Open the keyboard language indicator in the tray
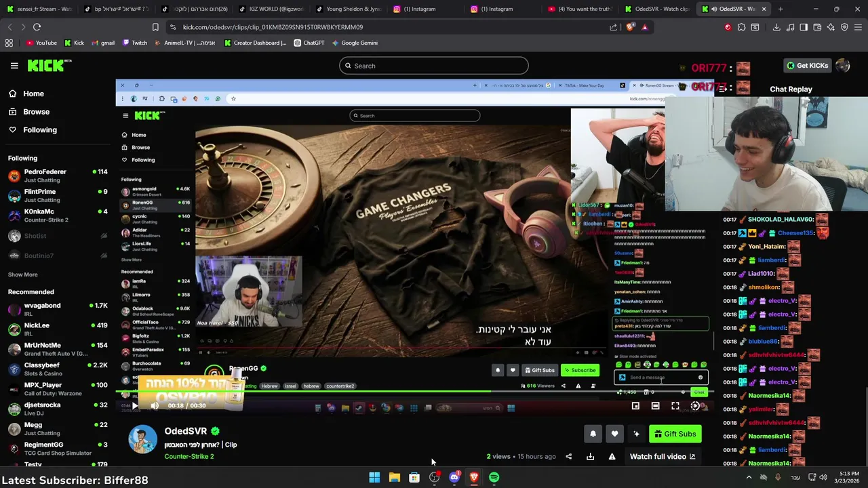This screenshot has height=488, width=868. pos(795,478)
